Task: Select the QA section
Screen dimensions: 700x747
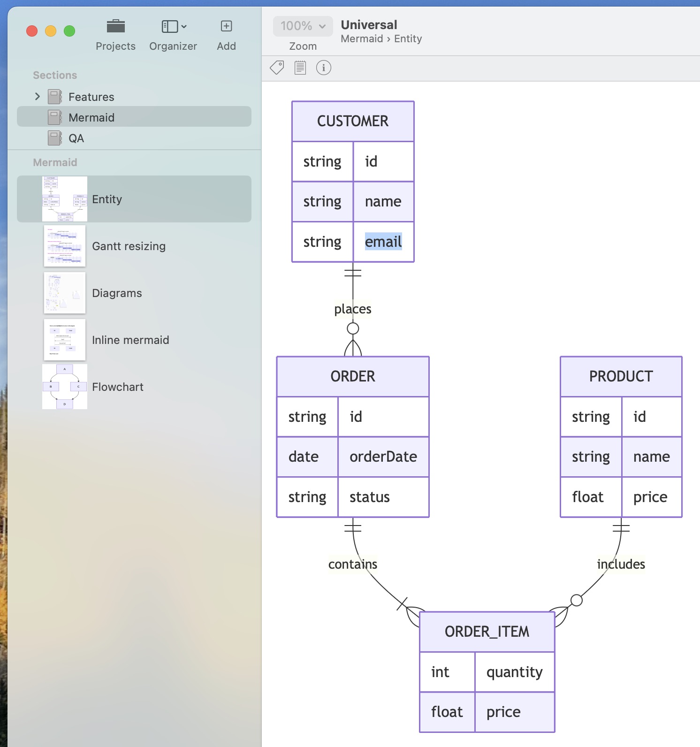Action: click(x=76, y=138)
